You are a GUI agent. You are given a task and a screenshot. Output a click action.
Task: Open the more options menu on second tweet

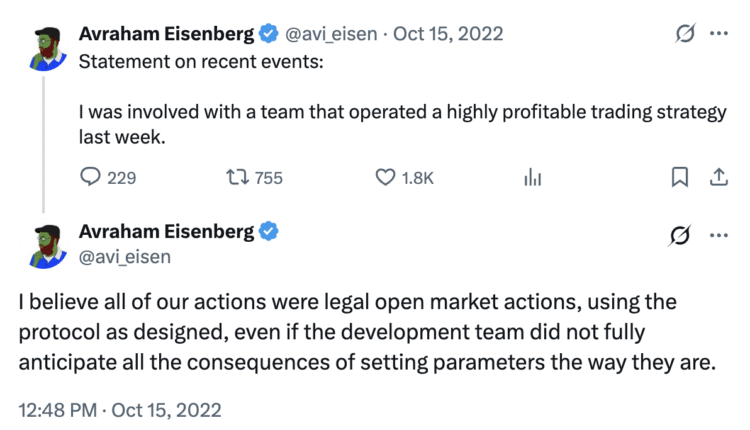tap(718, 236)
